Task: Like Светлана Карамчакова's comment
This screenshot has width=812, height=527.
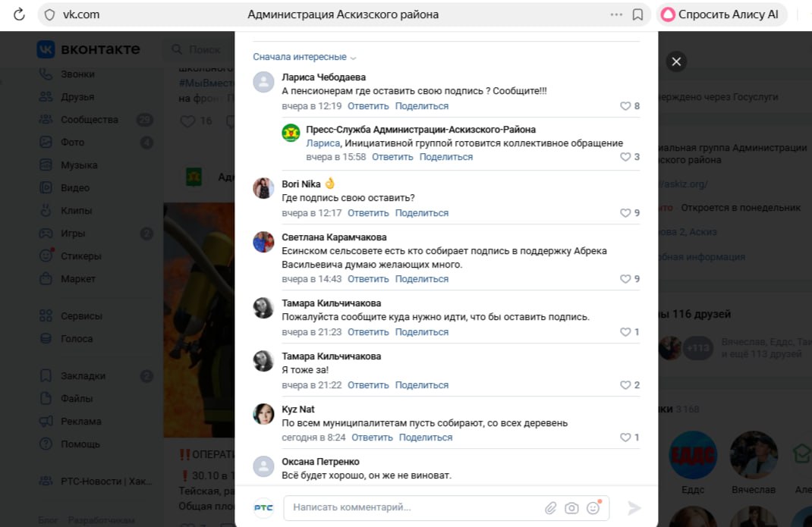Action: (x=625, y=279)
